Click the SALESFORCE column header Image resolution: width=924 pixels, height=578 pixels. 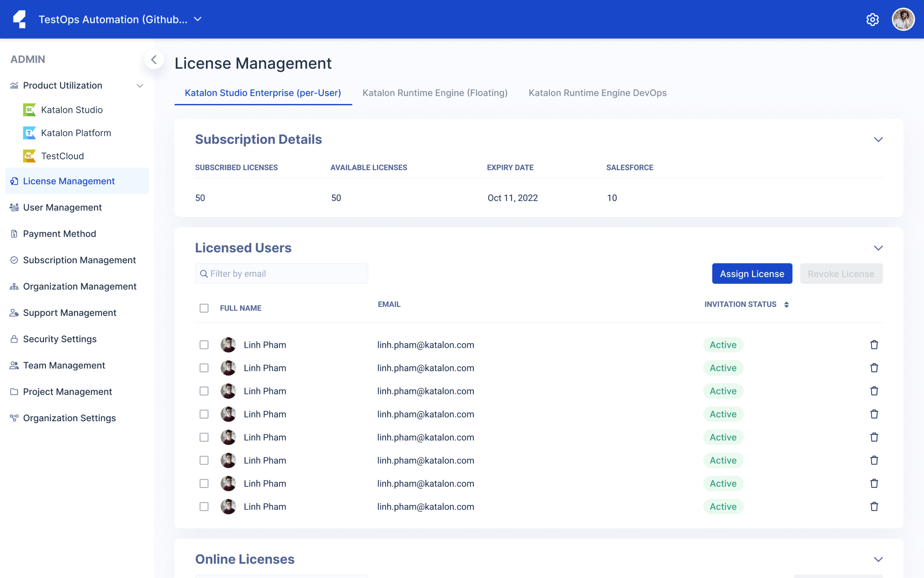[630, 167]
